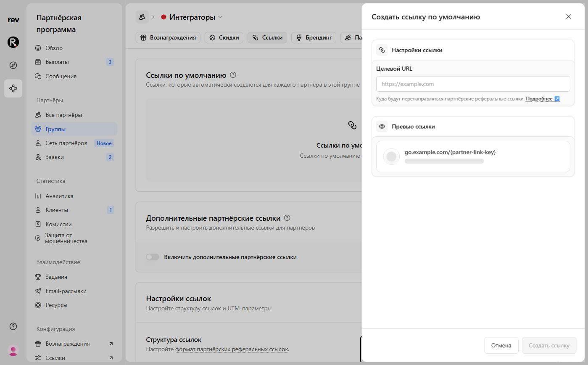Click the external arrow next to Вознаграждения in sidebar
This screenshot has height=365, width=588.
tap(111, 344)
